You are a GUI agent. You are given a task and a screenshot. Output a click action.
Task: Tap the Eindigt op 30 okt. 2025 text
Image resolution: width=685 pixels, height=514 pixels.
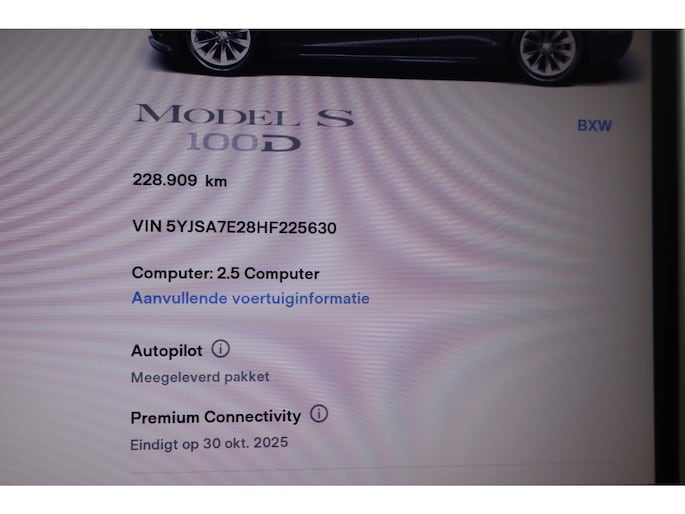209,444
